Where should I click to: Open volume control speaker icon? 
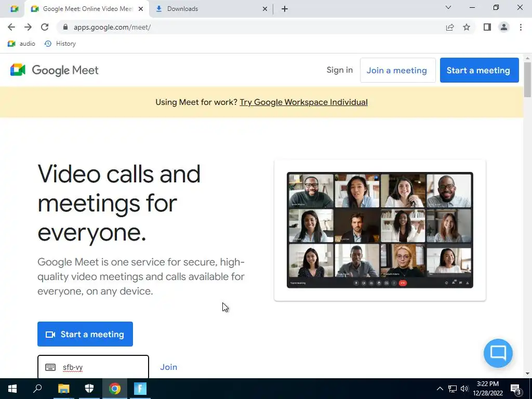coord(464,389)
